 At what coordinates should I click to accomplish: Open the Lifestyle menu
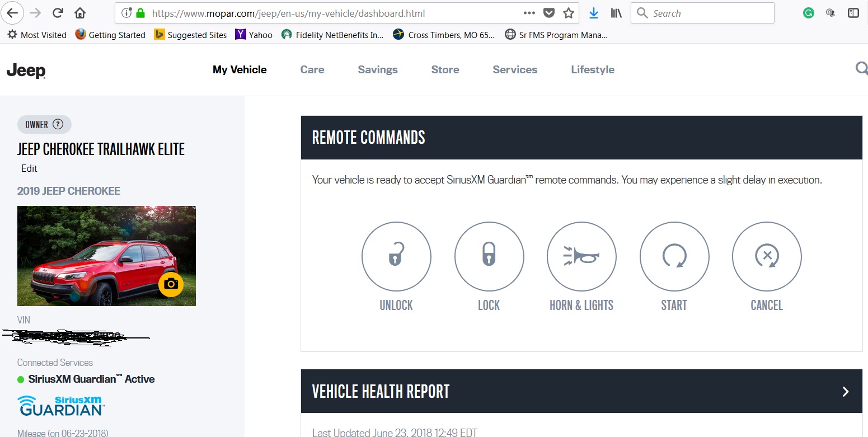593,69
